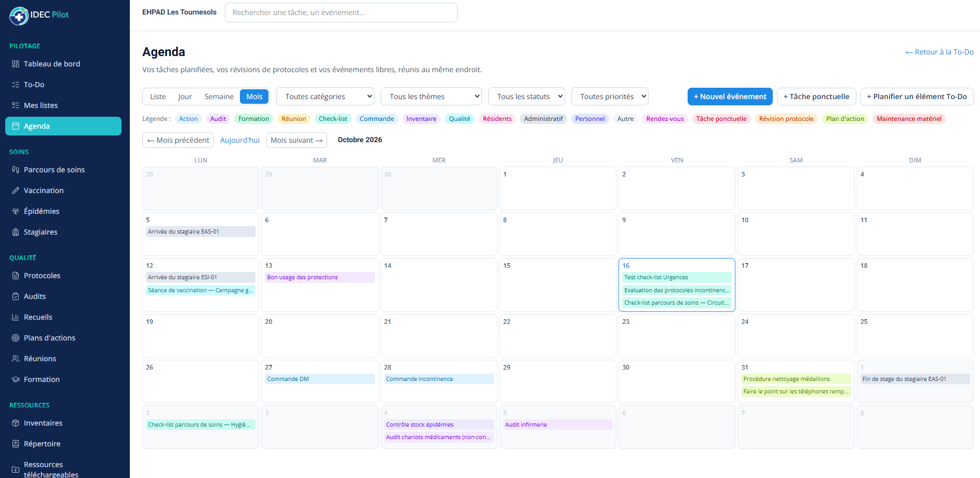This screenshot has height=478, width=980.
Task: Click the Stagiaires icon in sidebar
Action: [x=16, y=232]
